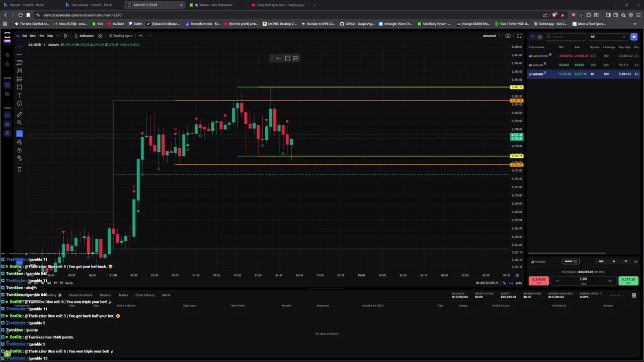Toggle the log price scale
Image resolution: width=644 pixels, height=362 pixels.
[x=511, y=283]
